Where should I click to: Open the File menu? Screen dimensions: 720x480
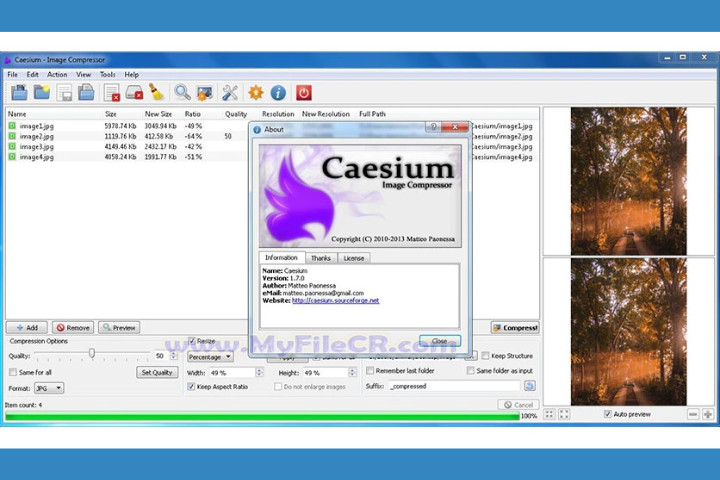(x=12, y=74)
